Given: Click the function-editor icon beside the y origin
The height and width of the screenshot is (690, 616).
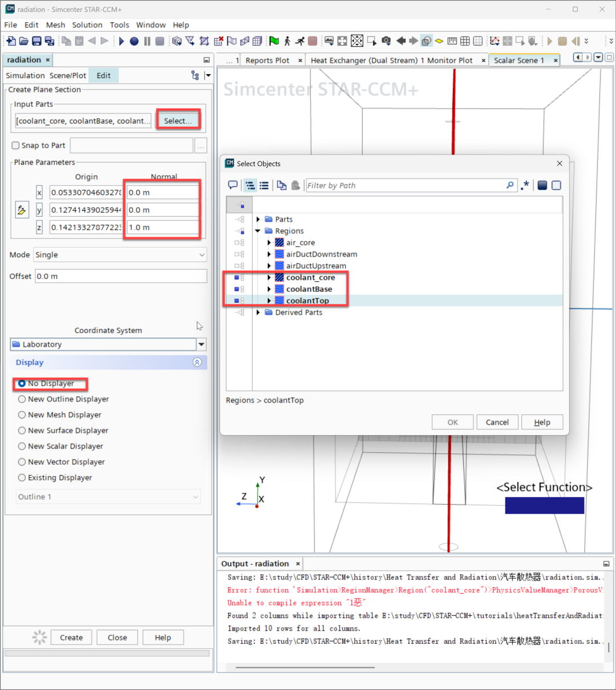Looking at the screenshot, I should tap(22, 210).
